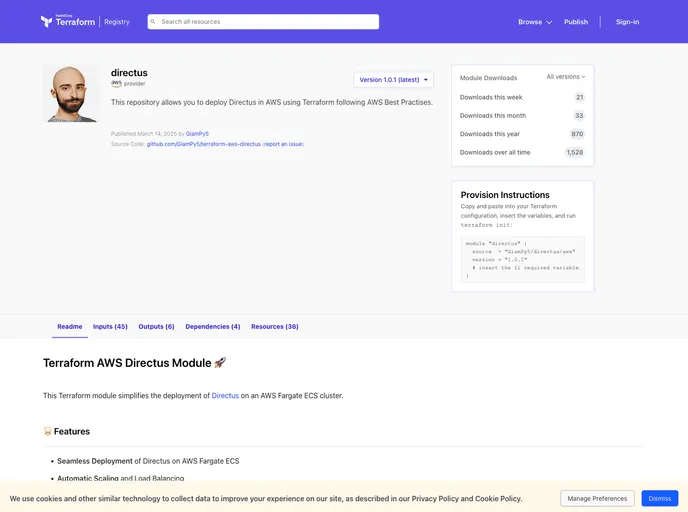Click the Downloads this year count 870
The image size is (688, 512).
coord(577,134)
